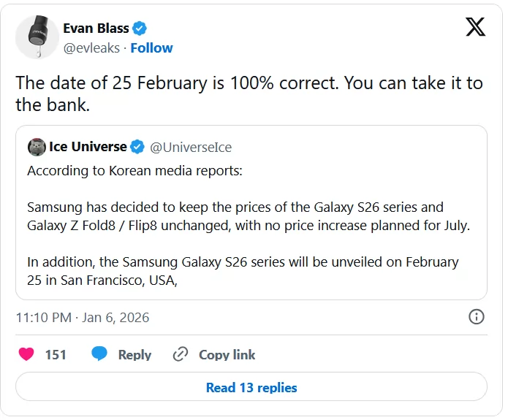Follow the @evleaks account
This screenshot has width=508, height=420.
click(x=152, y=48)
